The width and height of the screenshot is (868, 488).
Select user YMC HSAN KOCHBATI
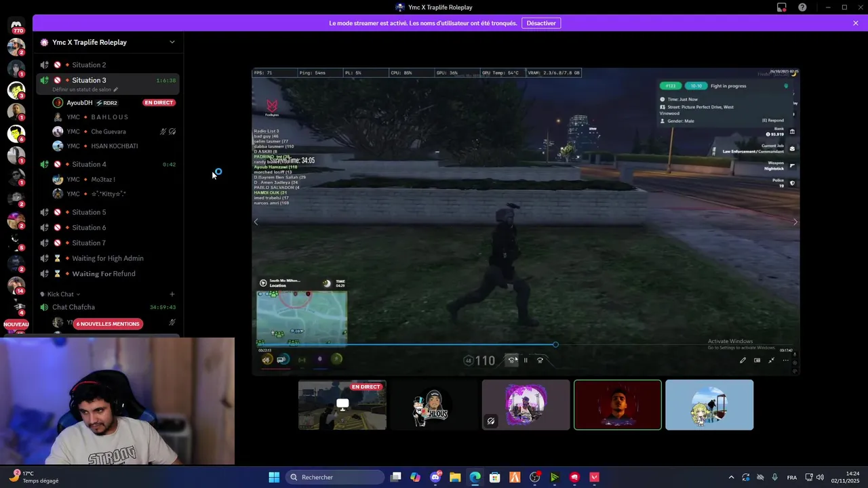[114, 146]
